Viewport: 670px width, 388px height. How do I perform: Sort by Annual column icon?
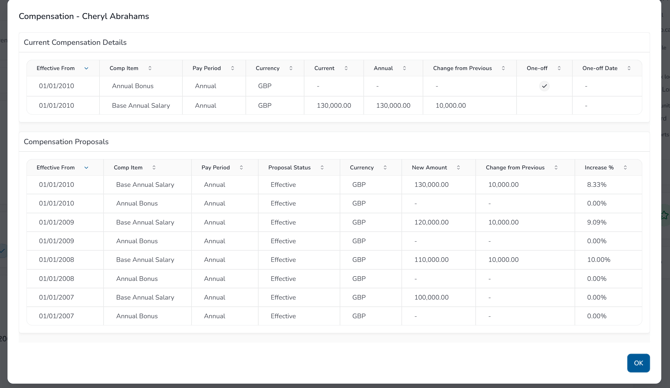coord(404,68)
